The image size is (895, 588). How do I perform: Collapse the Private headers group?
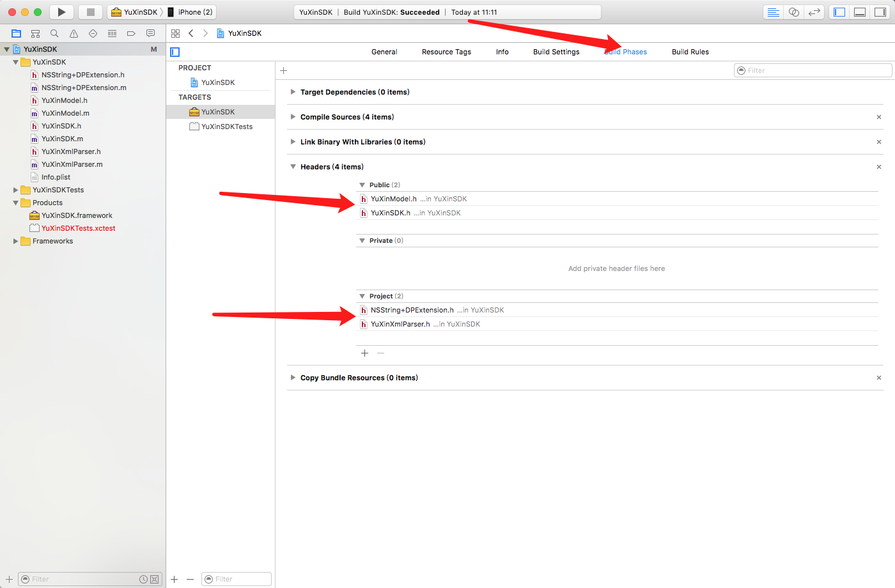362,240
